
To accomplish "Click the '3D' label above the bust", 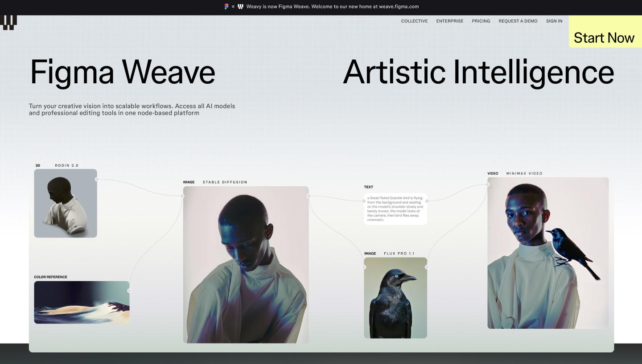I will (38, 165).
